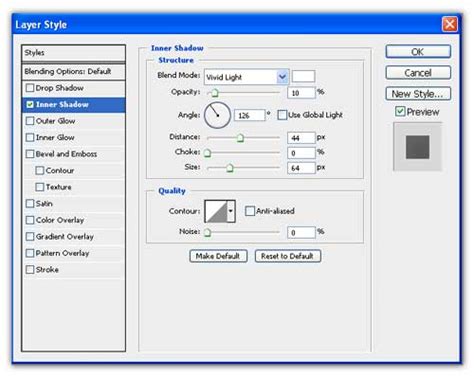The width and height of the screenshot is (474, 377).
Task: Enable the Satin checkbox
Action: pyautogui.click(x=30, y=204)
